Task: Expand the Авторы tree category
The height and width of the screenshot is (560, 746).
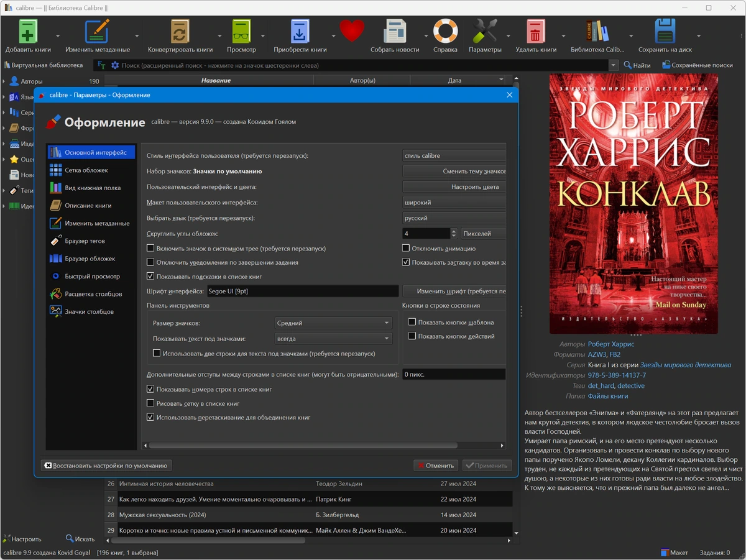Action: tap(4, 81)
